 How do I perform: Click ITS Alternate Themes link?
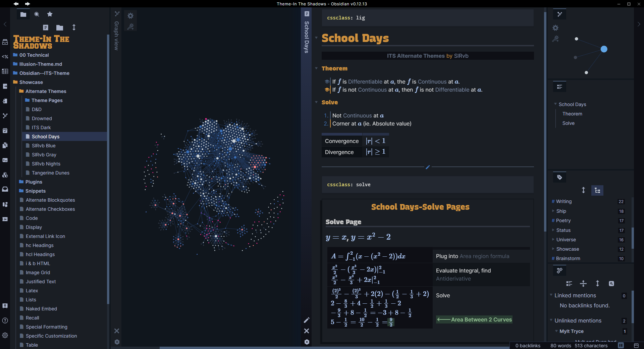[x=416, y=56]
